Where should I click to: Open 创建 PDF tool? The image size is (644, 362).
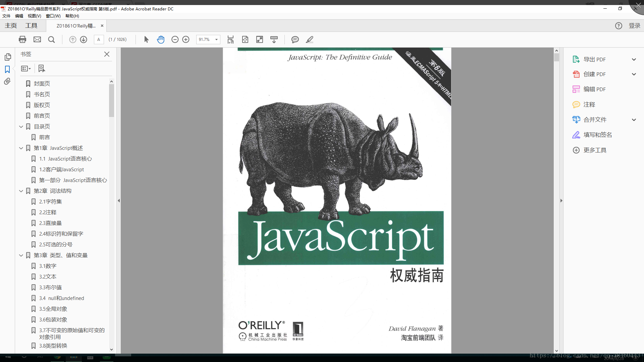(x=594, y=74)
